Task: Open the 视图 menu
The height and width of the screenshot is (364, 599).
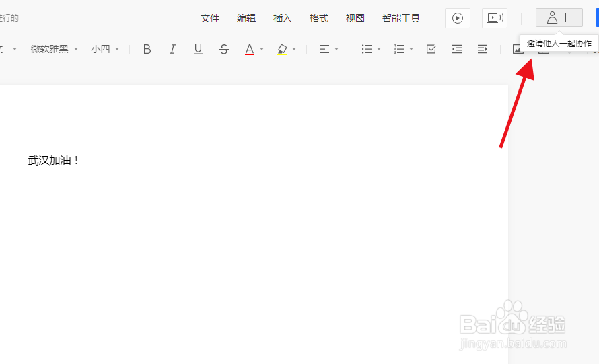Action: point(355,18)
